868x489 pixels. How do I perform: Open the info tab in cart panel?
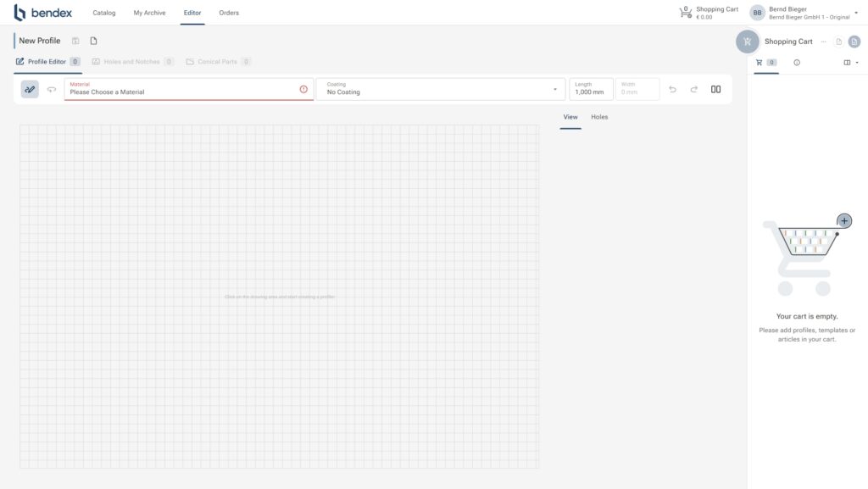coord(797,63)
